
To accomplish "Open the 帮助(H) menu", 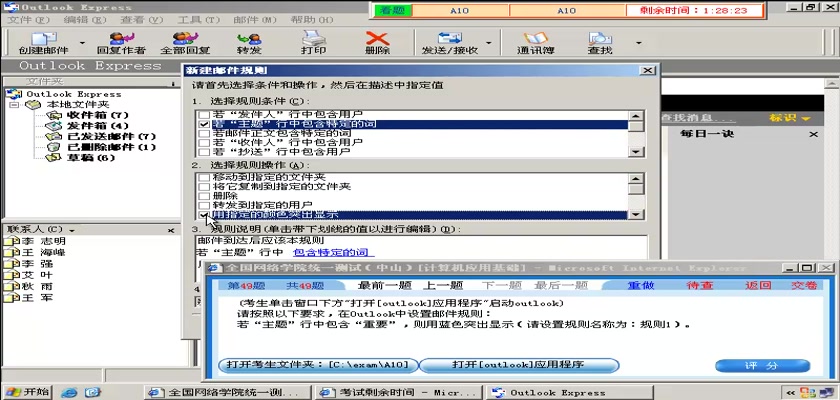I will click(x=312, y=20).
